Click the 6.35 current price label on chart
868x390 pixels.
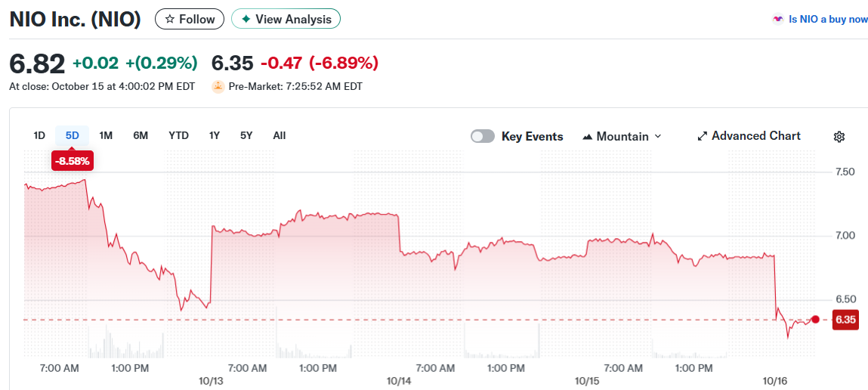coord(845,320)
